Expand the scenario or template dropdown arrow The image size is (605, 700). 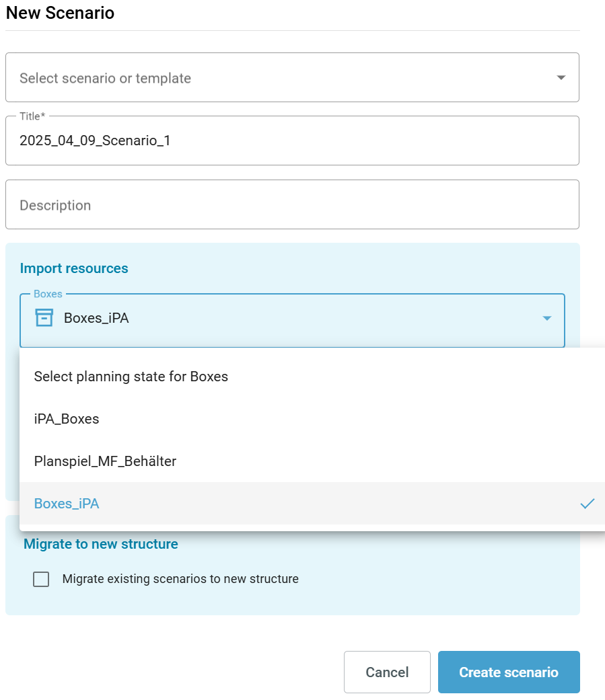[561, 78]
